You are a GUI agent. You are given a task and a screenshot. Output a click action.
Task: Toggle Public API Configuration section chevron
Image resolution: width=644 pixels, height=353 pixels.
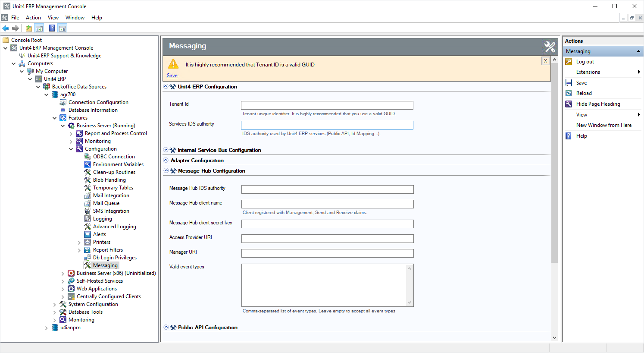(166, 328)
